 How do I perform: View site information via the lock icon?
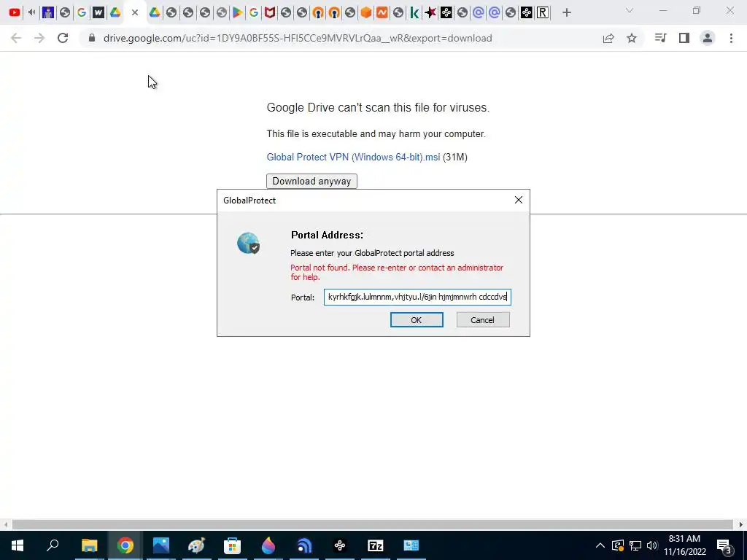tap(92, 38)
